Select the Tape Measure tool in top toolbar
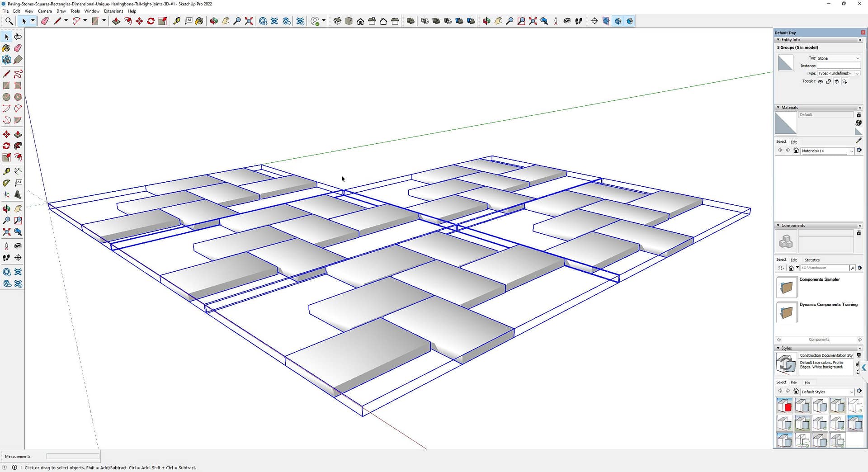The image size is (868, 472). pyautogui.click(x=177, y=21)
